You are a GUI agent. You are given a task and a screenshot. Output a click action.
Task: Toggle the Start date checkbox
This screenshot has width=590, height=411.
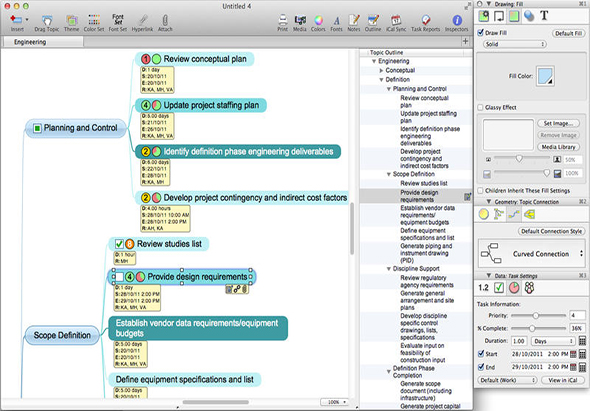(x=481, y=353)
